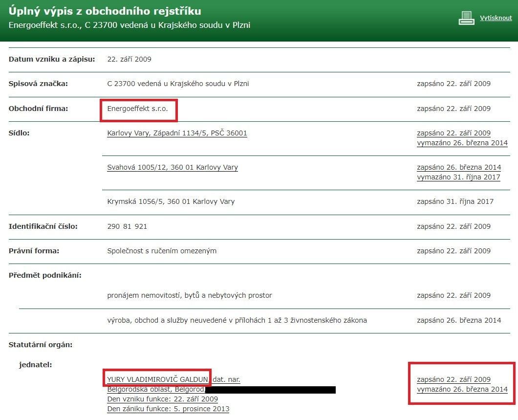The image size is (518, 420).
Task: Select the page title 'Úplný výpis z obchodního rejstříku'
Action: 105,11
